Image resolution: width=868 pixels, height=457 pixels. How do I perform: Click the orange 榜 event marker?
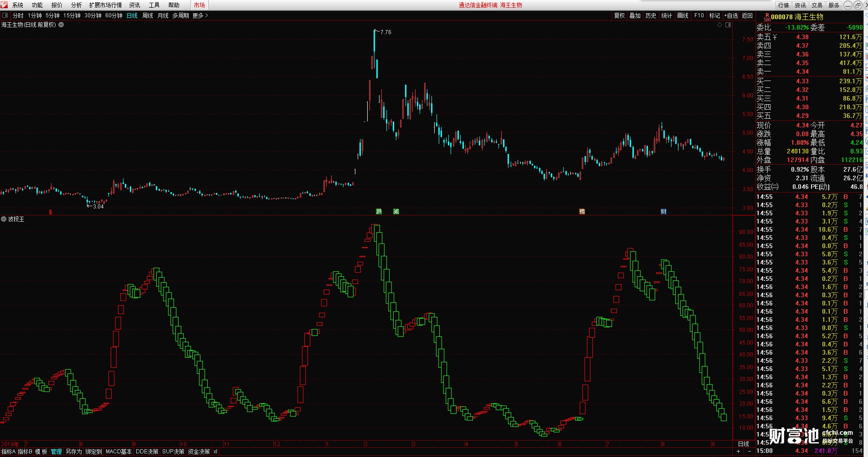[582, 211]
